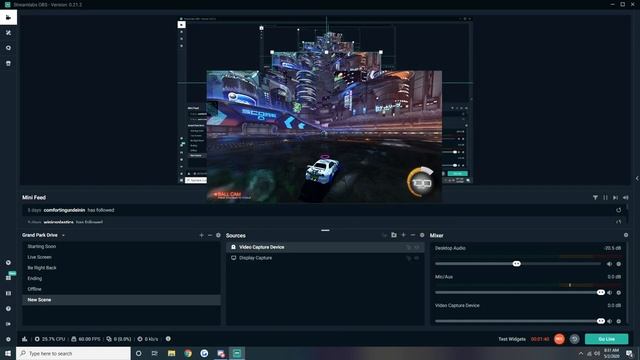Open the Layout Editor icon with New badge
The image size is (640, 360).
coord(8,278)
